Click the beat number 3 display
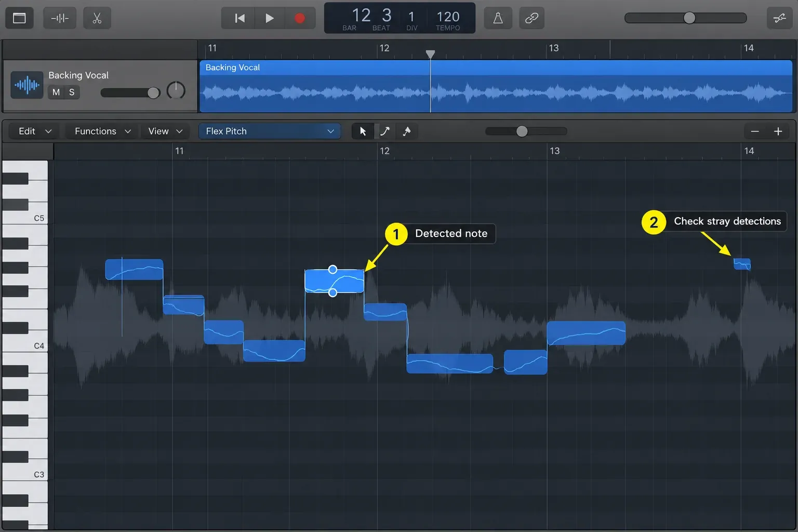Screen dimensions: 798x532 (x=387, y=16)
